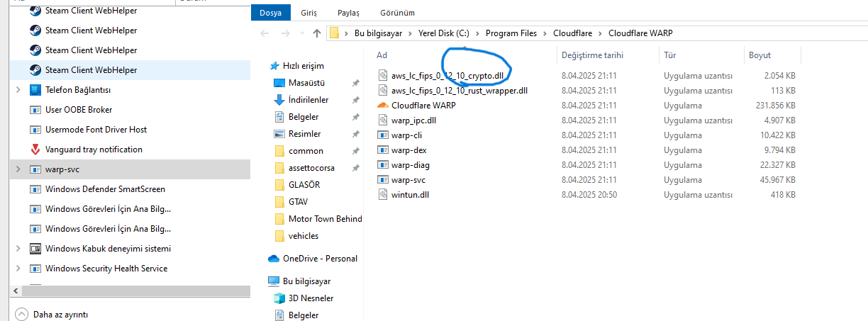This screenshot has height=321, width=868.
Task: Navigate back in File Explorer
Action: (x=265, y=33)
